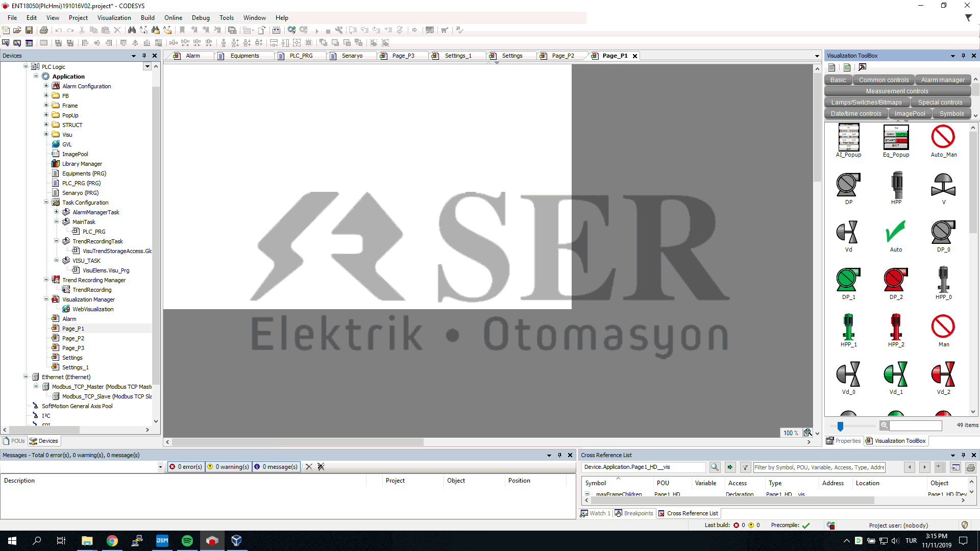Switch to the Lamps/Switches/Bitmaps category
980x551 pixels.
tap(866, 102)
